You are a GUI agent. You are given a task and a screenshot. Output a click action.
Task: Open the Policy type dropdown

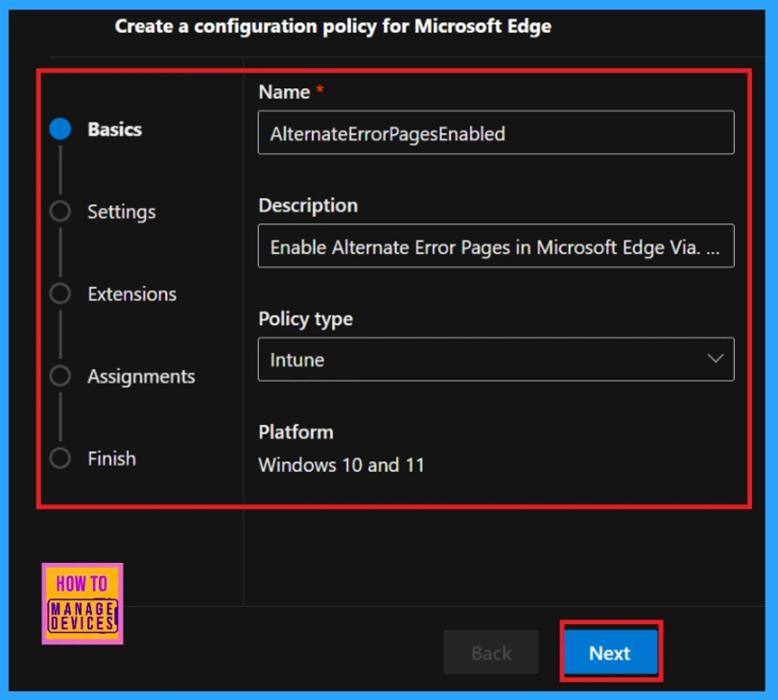(x=496, y=360)
